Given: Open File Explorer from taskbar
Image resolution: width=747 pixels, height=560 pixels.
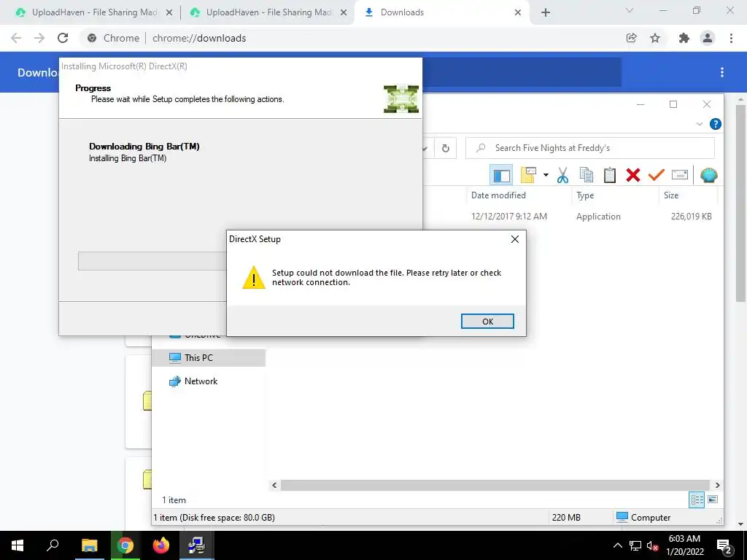Looking at the screenshot, I should tap(89, 545).
